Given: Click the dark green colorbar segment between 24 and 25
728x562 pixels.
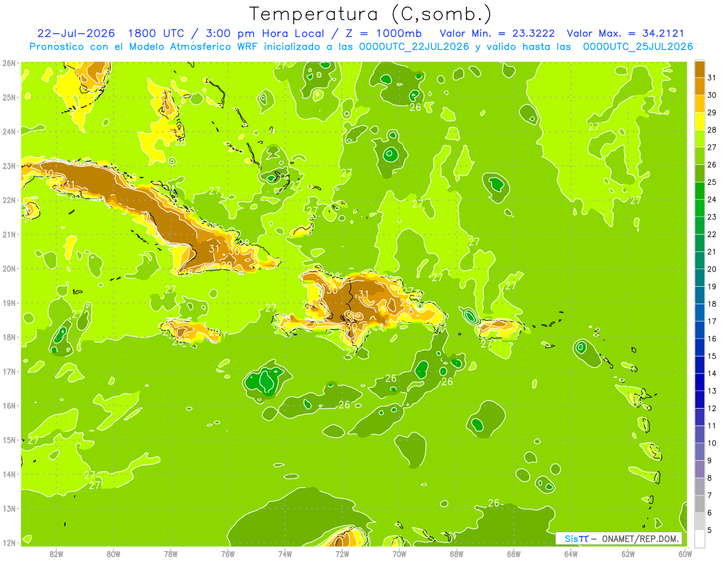Looking at the screenshot, I should click(x=700, y=190).
